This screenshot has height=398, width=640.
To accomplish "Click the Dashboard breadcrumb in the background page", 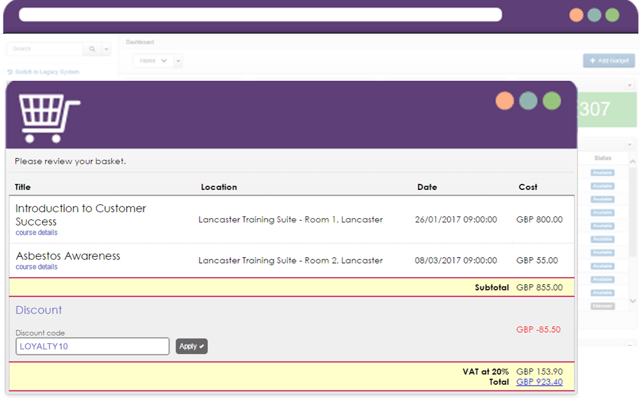I will pos(140,42).
